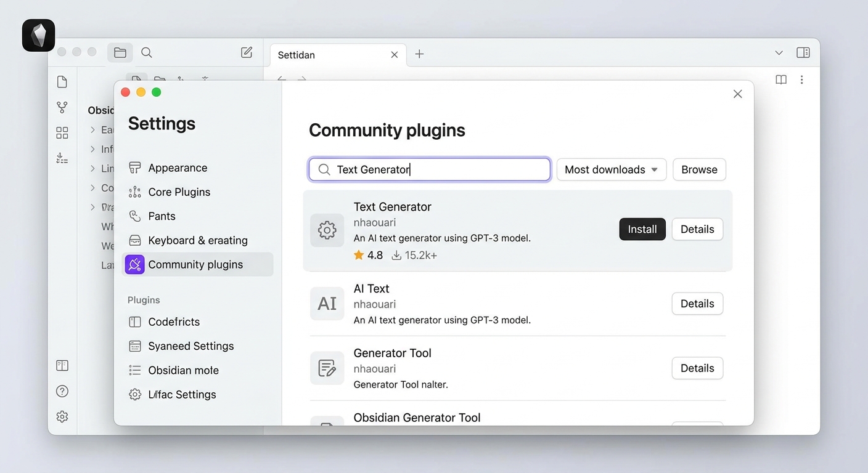868x473 pixels.
Task: Open graph view via the branch icon in ribbon
Action: pyautogui.click(x=62, y=107)
